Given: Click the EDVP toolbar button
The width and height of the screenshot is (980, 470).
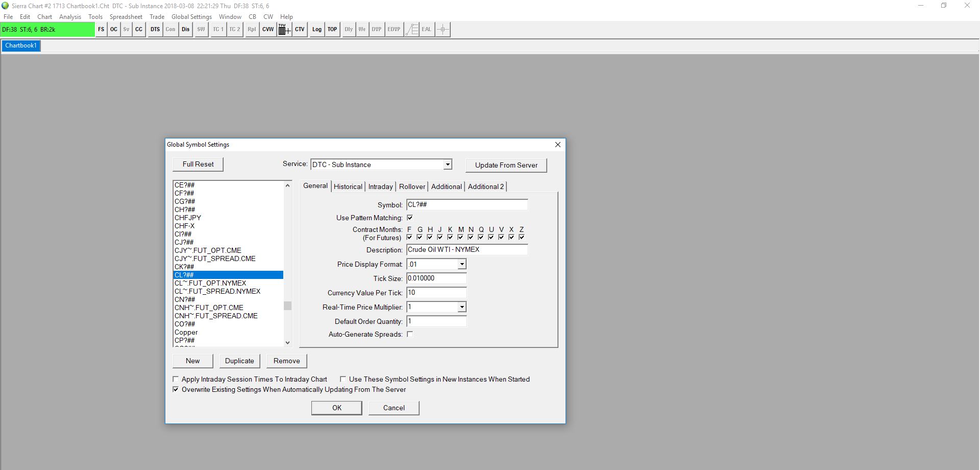Looking at the screenshot, I should 394,30.
